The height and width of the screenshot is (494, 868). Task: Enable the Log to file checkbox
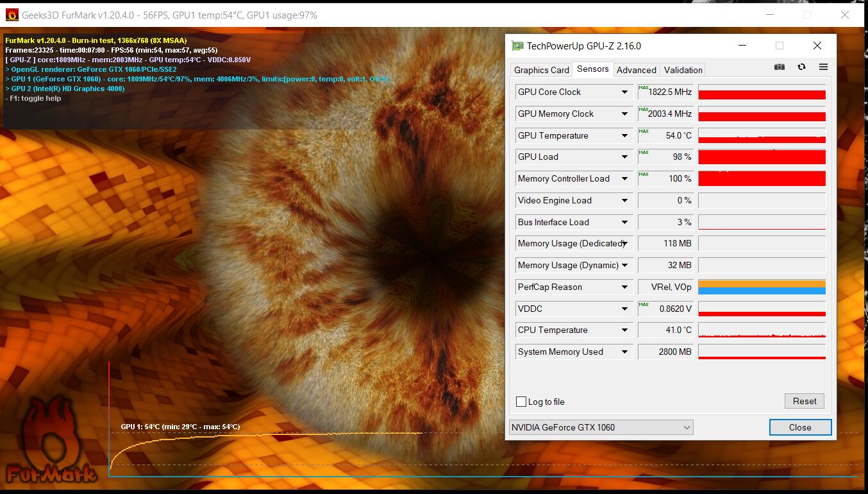click(521, 402)
